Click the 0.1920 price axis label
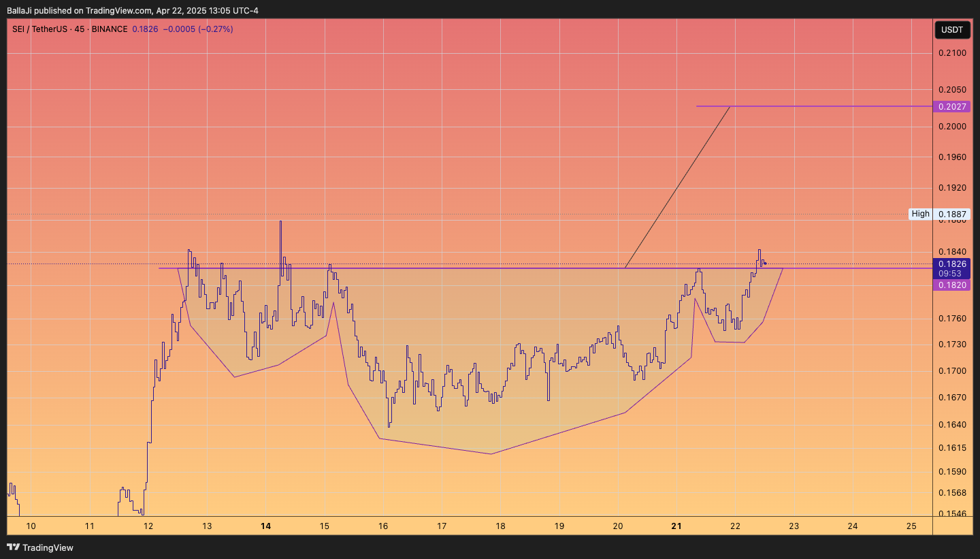 pos(952,188)
